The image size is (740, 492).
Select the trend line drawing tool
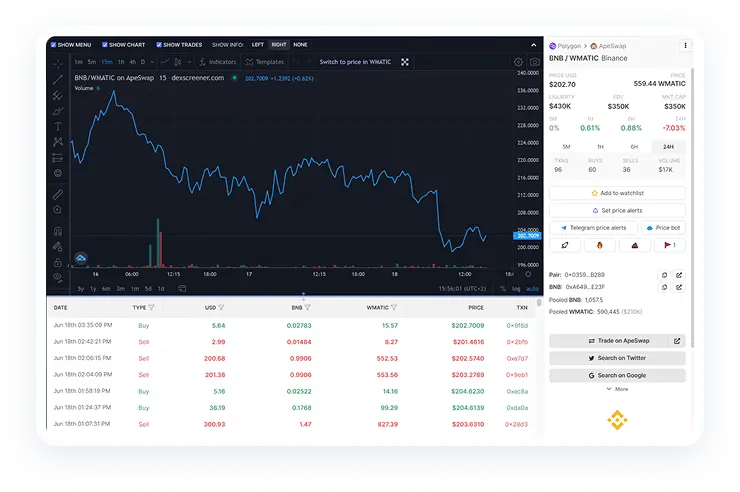pyautogui.click(x=58, y=79)
